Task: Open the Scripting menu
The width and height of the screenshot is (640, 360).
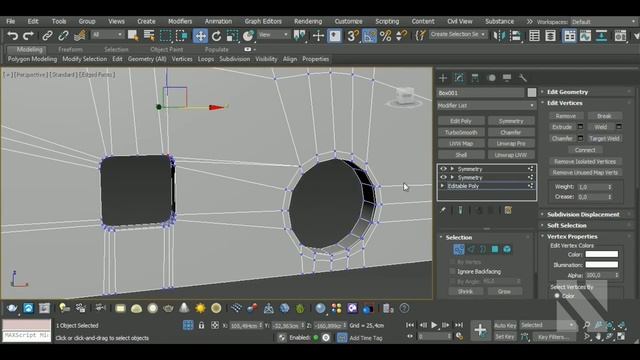Action: 387,21
